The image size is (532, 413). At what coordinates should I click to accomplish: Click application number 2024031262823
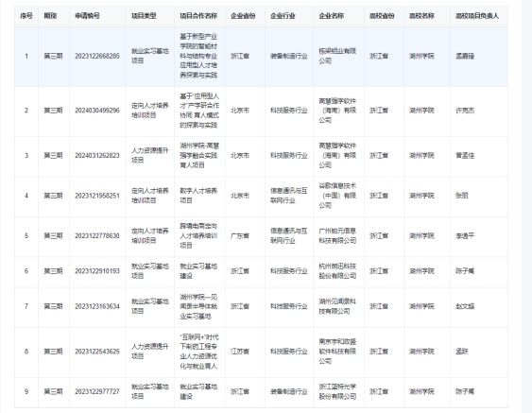pos(97,155)
